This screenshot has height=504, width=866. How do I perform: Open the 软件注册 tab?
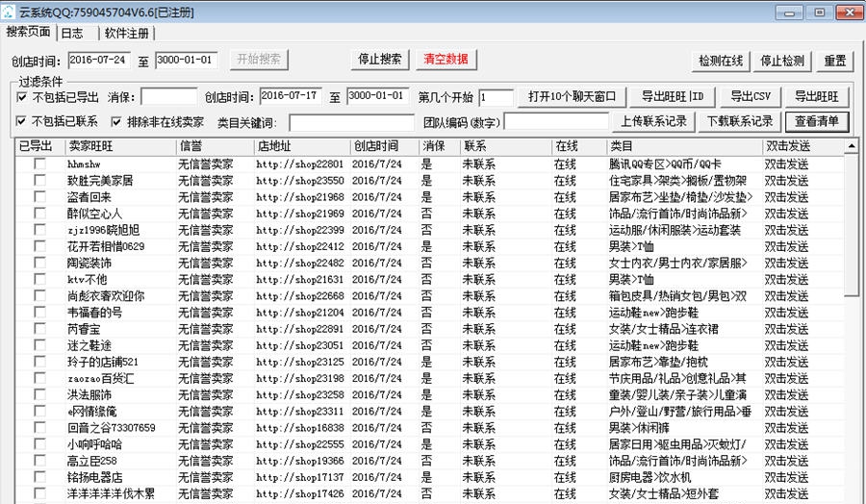[127, 33]
